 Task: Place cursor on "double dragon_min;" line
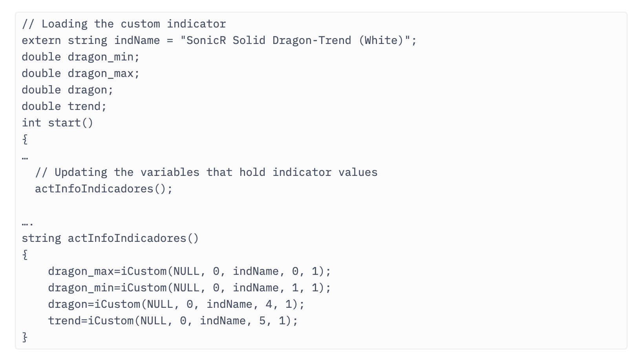80,57
